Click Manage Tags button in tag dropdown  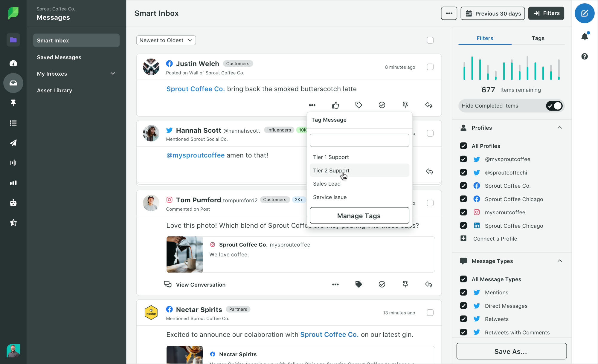(359, 215)
